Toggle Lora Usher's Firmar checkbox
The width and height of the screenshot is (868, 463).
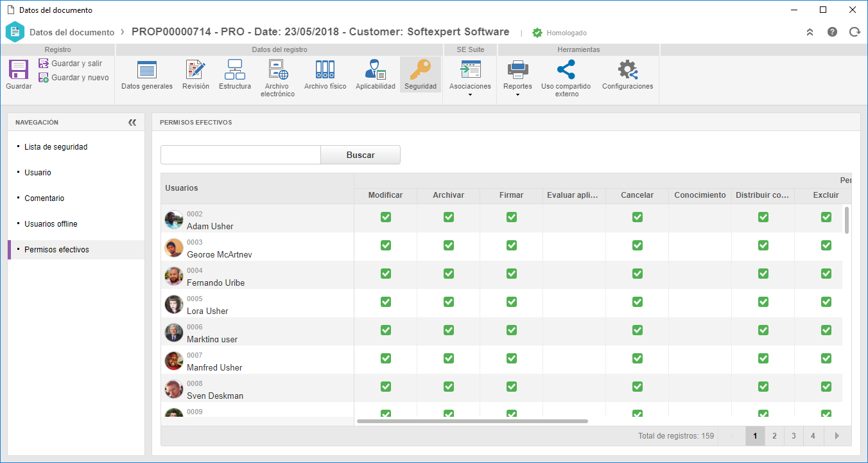click(x=511, y=302)
